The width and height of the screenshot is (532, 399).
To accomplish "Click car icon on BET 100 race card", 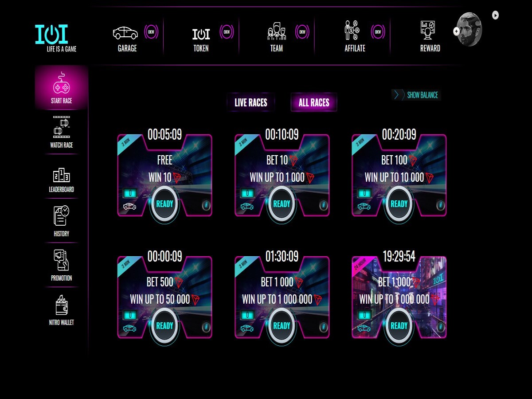I will [364, 206].
